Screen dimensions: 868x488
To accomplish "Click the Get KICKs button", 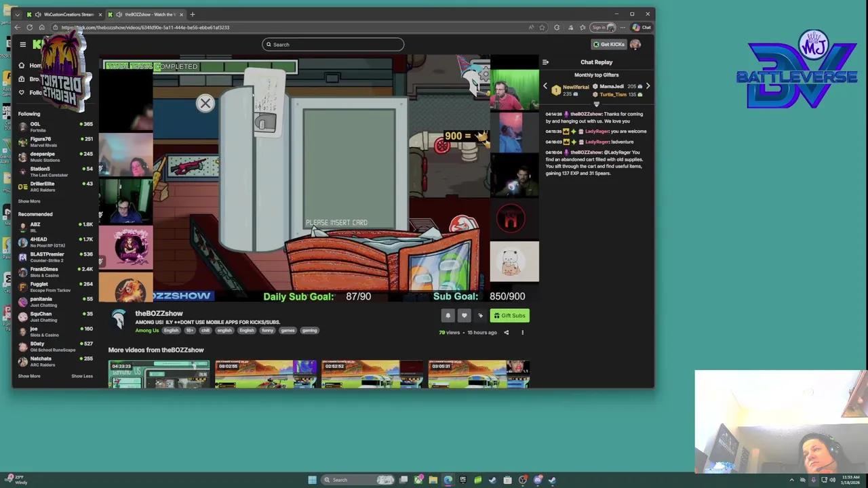I will coord(609,45).
